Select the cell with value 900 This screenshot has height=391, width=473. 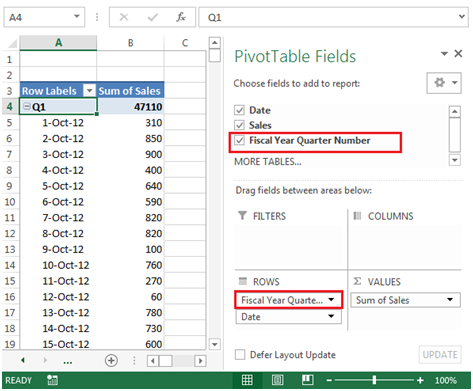click(x=130, y=154)
